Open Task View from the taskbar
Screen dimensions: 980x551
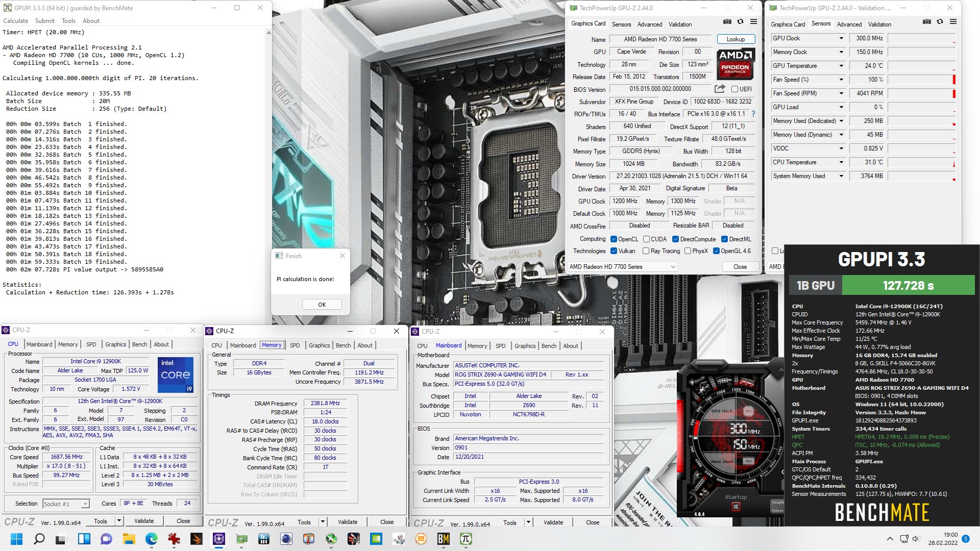pyautogui.click(x=61, y=539)
